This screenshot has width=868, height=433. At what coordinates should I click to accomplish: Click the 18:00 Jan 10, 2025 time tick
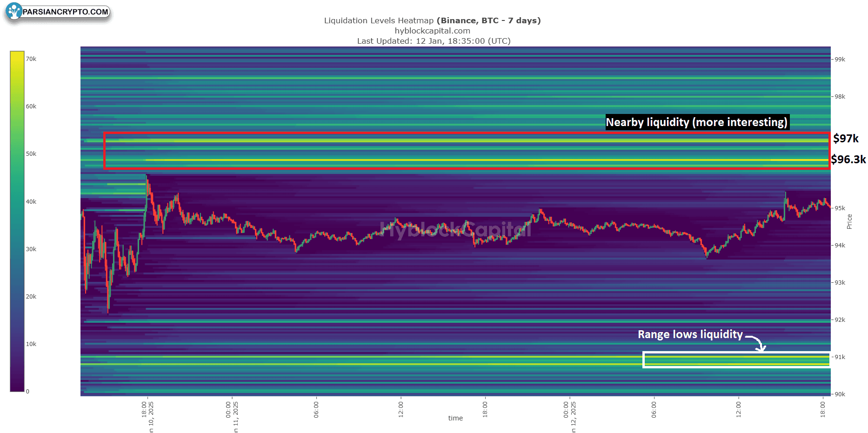[147, 417]
